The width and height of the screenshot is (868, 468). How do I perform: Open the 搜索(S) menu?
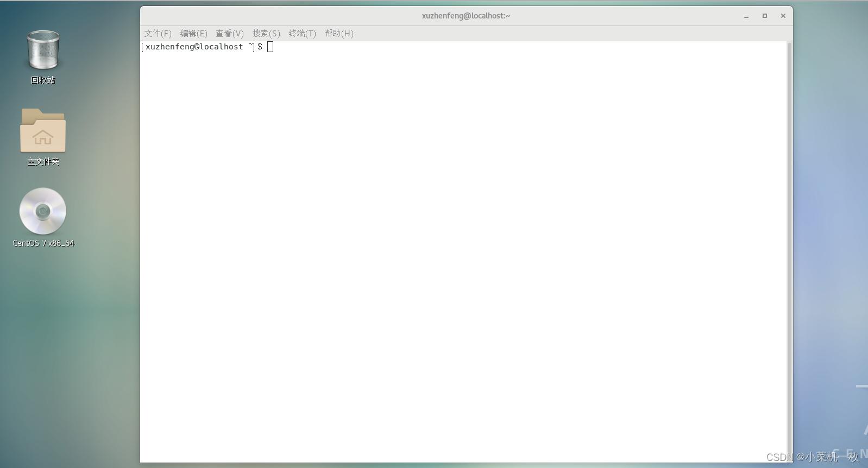pyautogui.click(x=266, y=33)
